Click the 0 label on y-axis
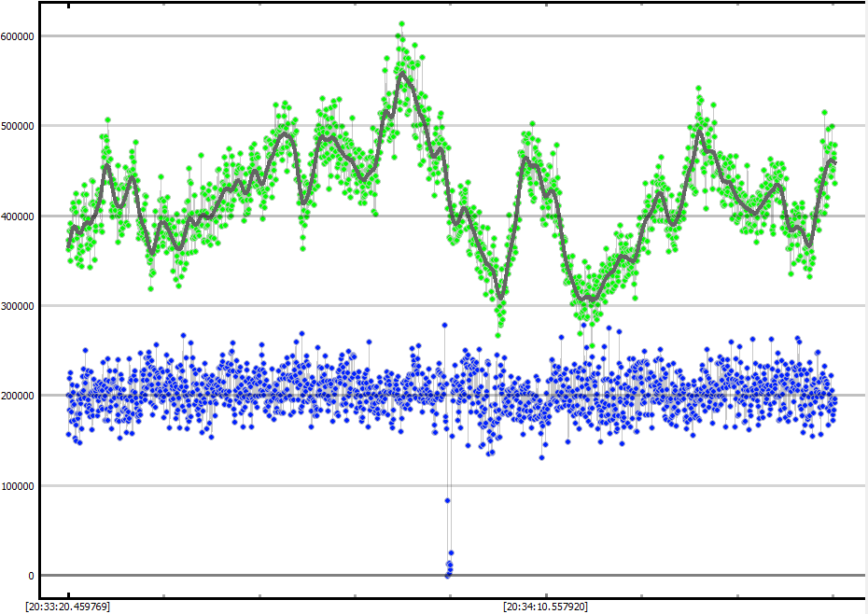The height and width of the screenshot is (614, 868). (x=32, y=576)
